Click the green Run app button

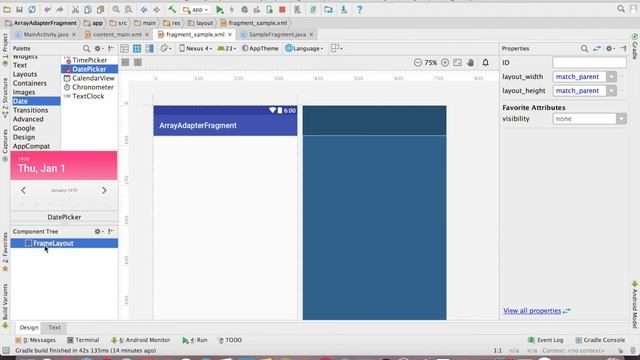point(220,9)
